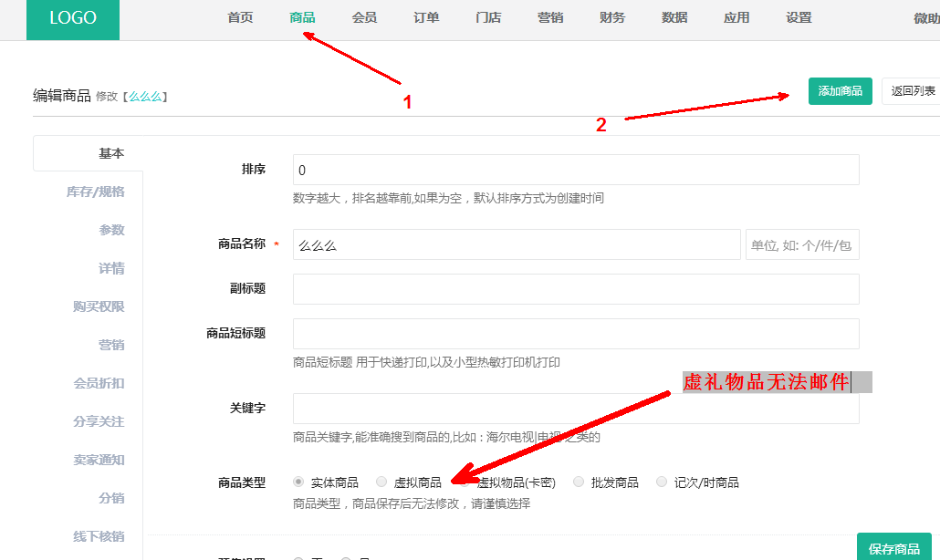
Task: Select the 实体商品 radio option
Action: pyautogui.click(x=298, y=482)
